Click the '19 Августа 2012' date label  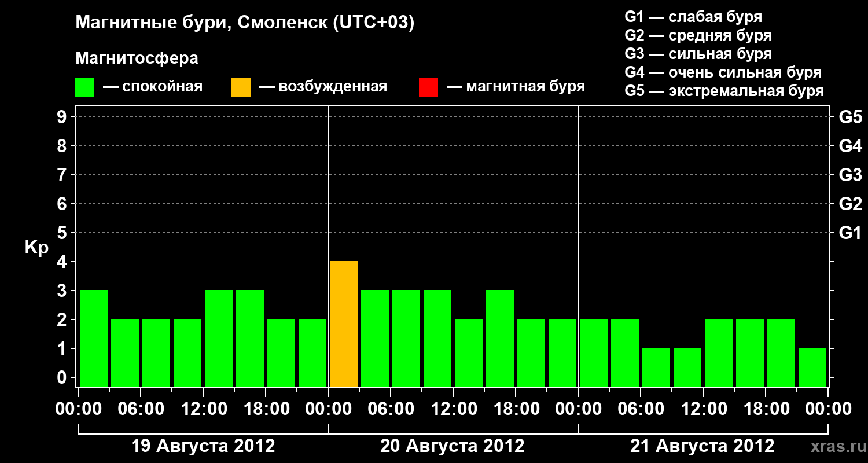(204, 446)
